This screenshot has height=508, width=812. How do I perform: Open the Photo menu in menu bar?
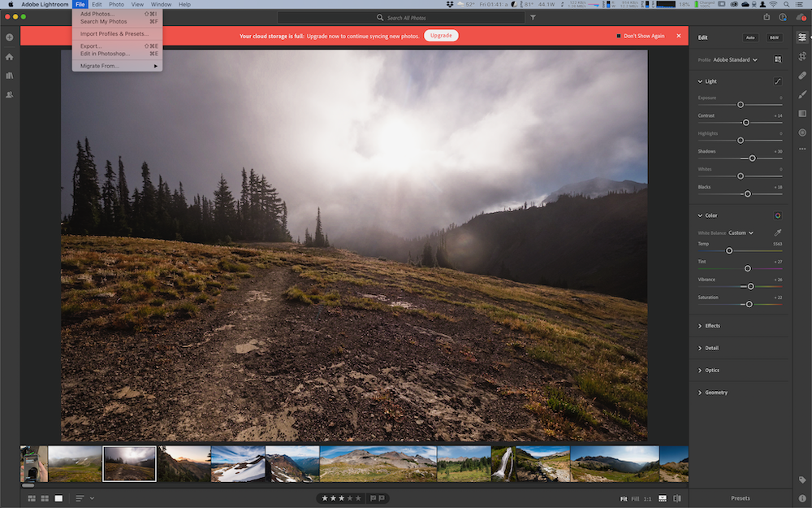[x=117, y=5]
